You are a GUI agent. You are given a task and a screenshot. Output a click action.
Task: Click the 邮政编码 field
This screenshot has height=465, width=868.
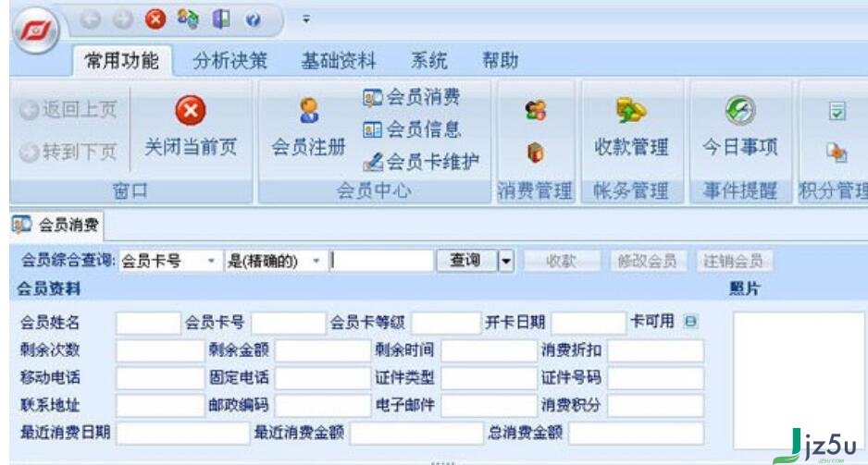[322, 406]
